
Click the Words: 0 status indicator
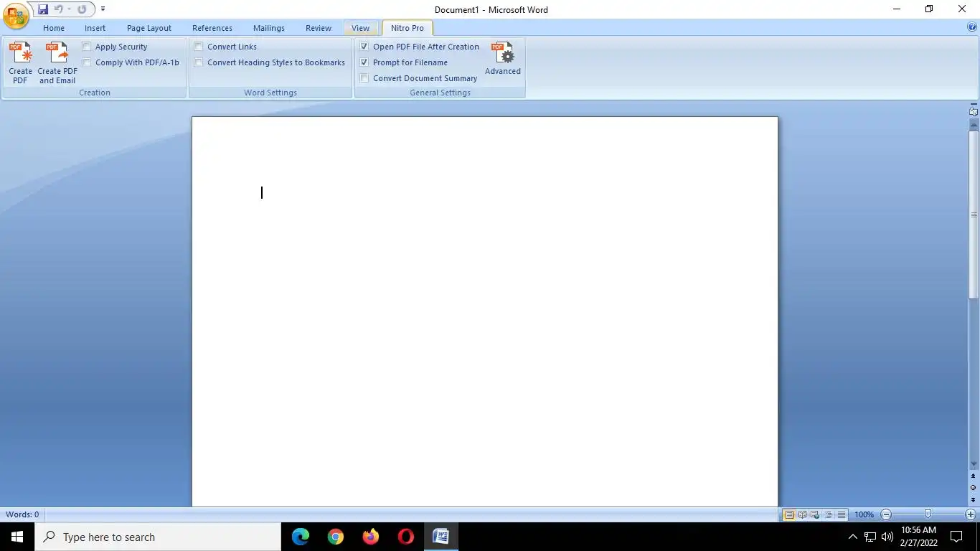22,514
